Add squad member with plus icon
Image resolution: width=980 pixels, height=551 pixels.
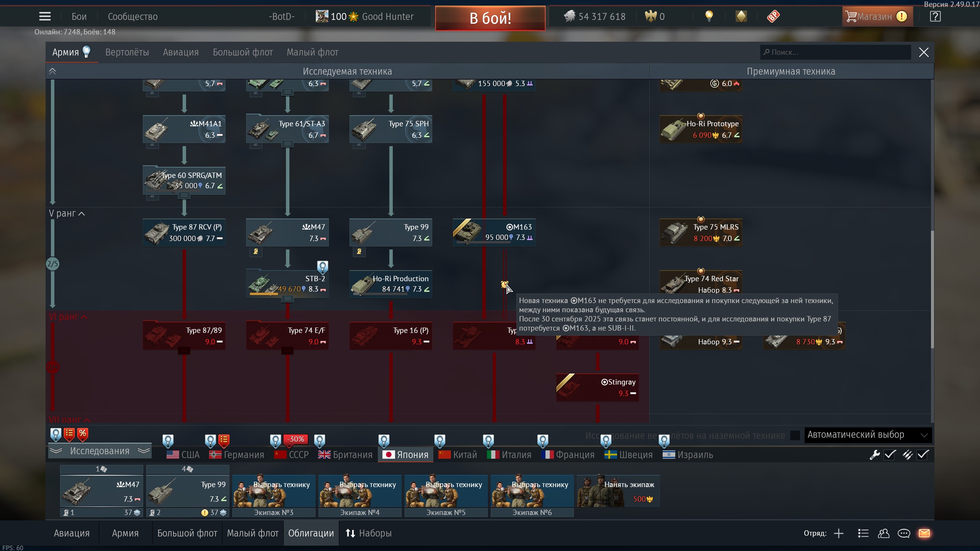838,533
